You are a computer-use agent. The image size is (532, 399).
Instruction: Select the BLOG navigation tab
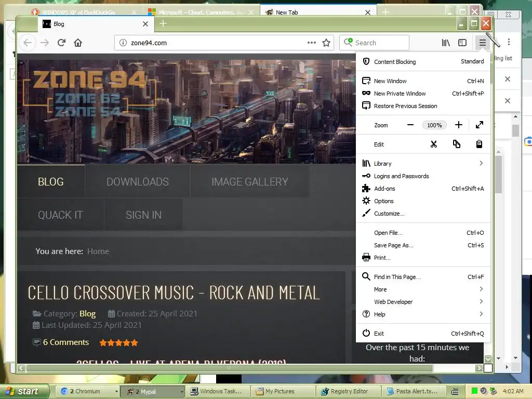[51, 181]
